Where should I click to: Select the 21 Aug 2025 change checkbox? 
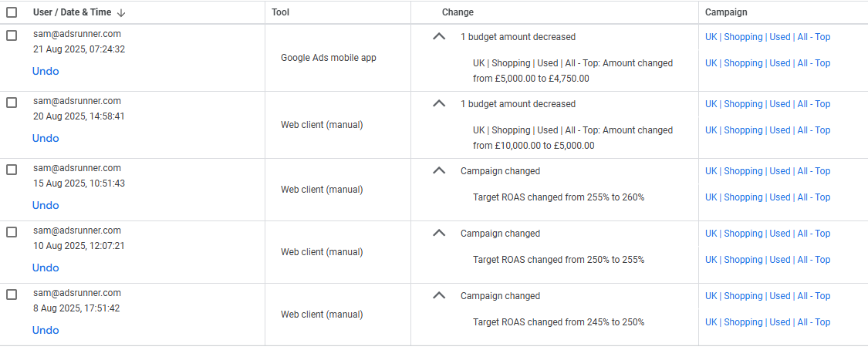pyautogui.click(x=12, y=35)
